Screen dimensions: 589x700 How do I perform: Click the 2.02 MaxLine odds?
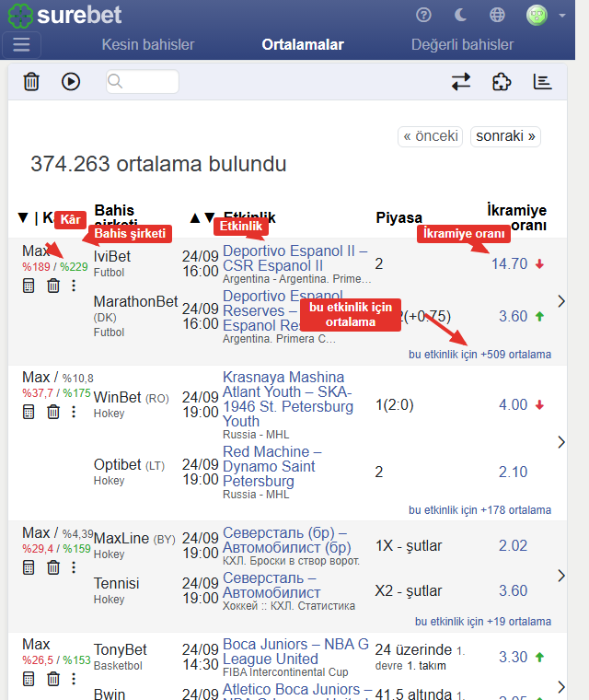(514, 545)
